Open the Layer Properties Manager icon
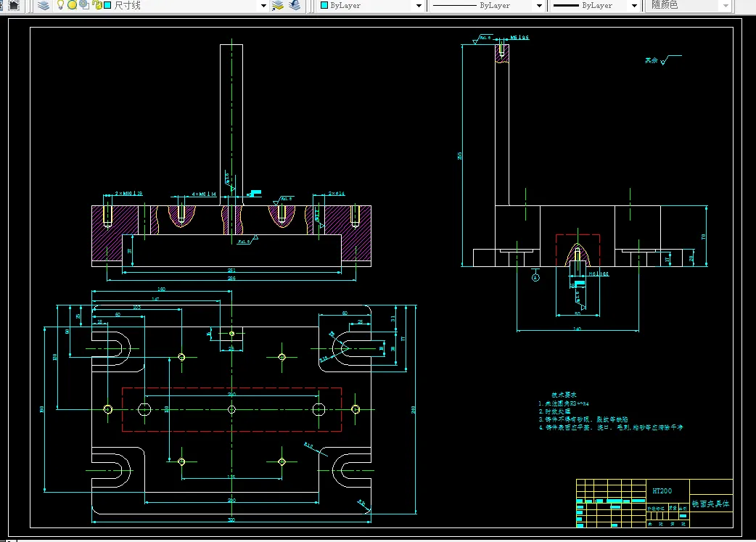 [44, 5]
